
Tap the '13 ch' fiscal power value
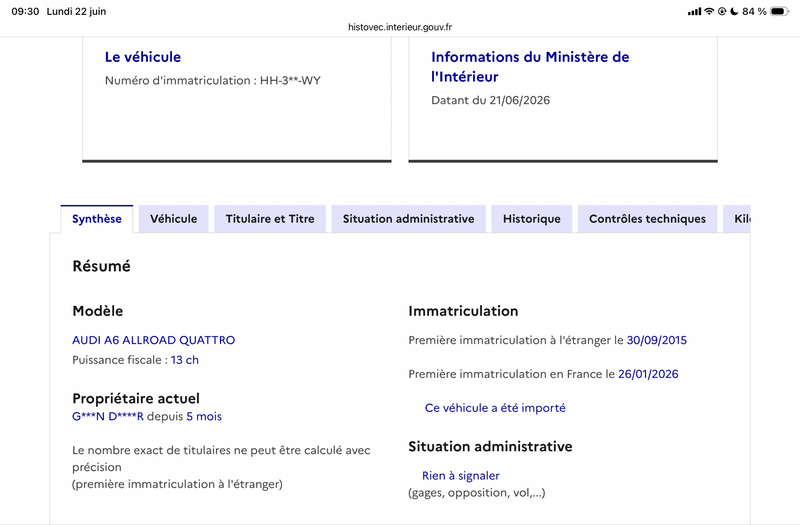coord(185,360)
